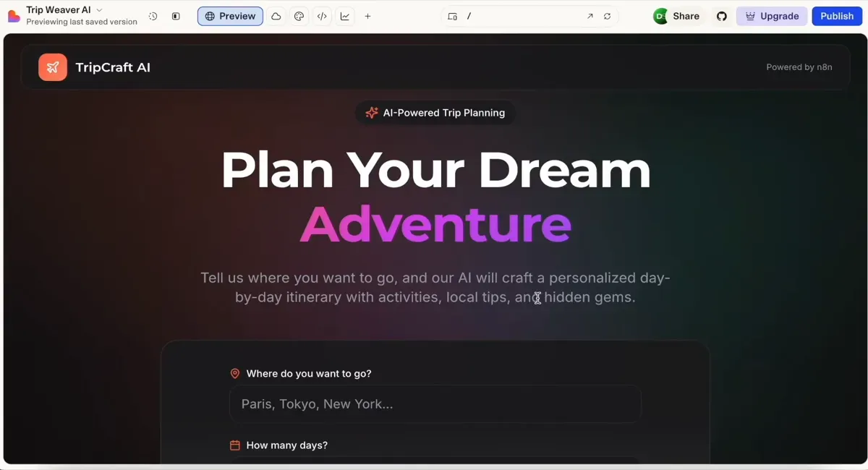The width and height of the screenshot is (868, 470).
Task: Open the Upgrade plan dialog
Action: pos(771,16)
